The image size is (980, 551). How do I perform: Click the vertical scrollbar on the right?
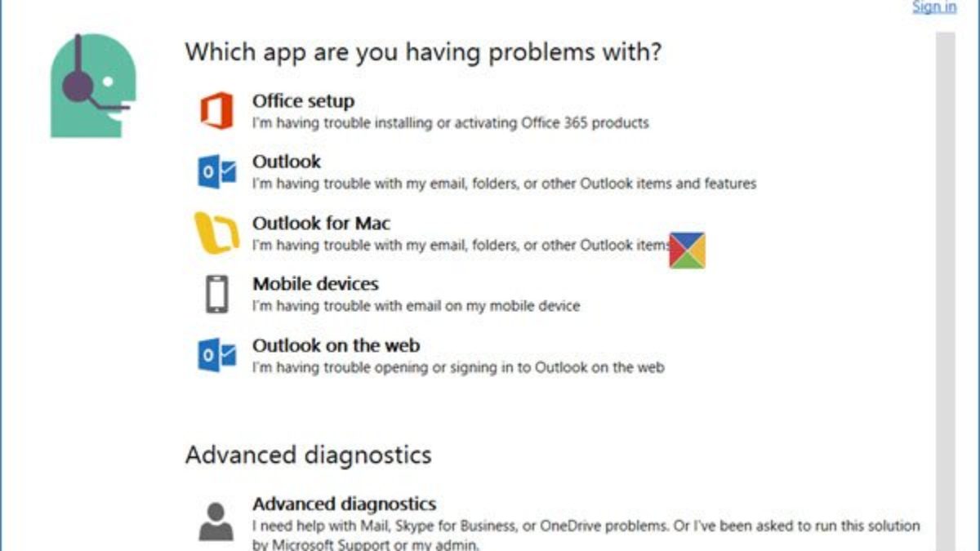coord(945,286)
